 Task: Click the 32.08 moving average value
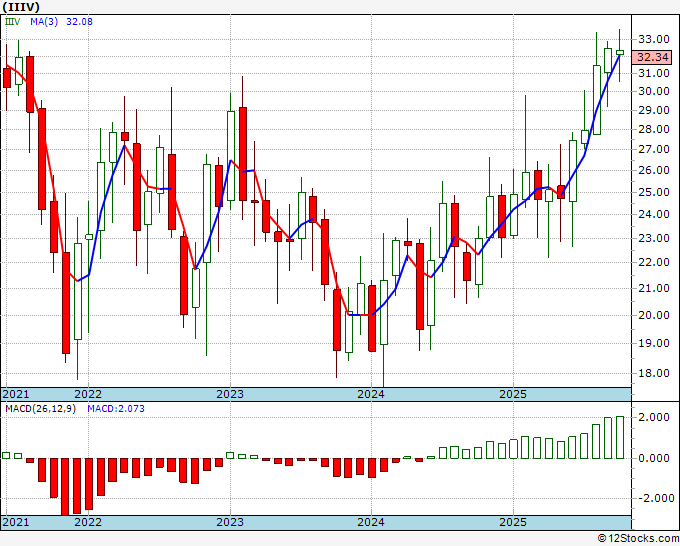pos(79,21)
